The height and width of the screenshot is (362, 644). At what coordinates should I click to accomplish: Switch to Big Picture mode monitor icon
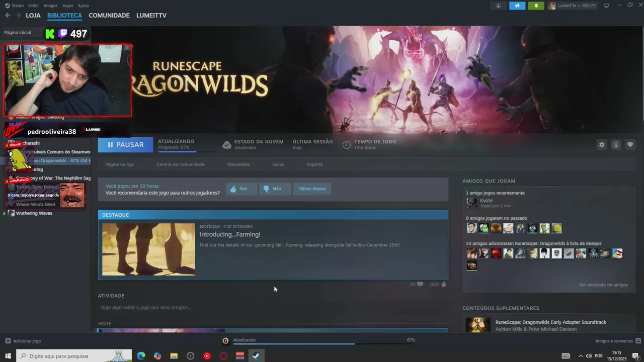click(606, 6)
